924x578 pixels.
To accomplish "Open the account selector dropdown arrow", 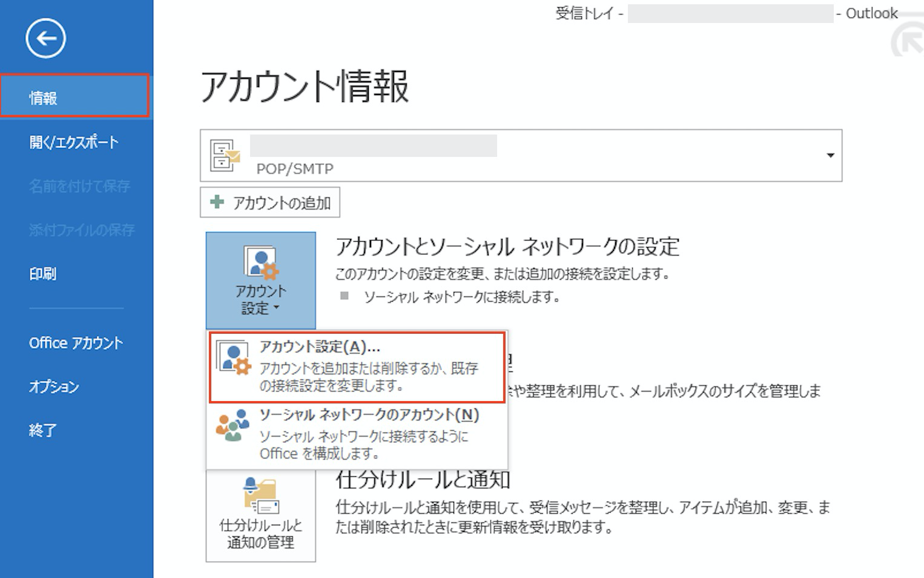I will click(x=830, y=156).
